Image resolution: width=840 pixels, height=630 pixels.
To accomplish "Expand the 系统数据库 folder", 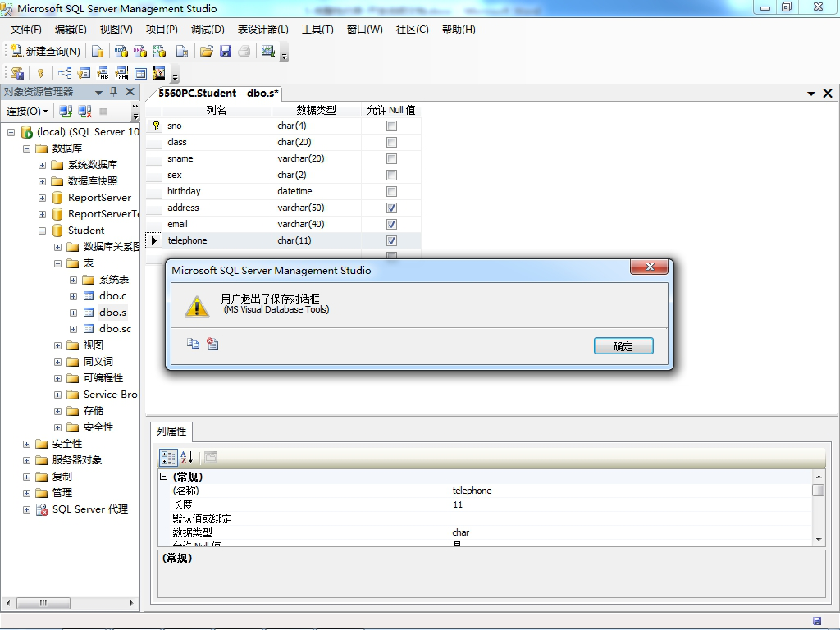I will point(43,166).
